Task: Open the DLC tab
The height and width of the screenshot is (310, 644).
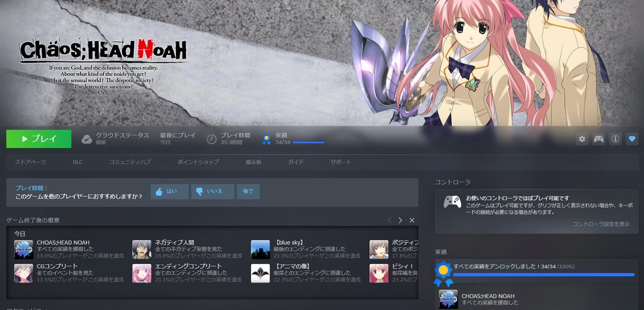Action: (77, 162)
